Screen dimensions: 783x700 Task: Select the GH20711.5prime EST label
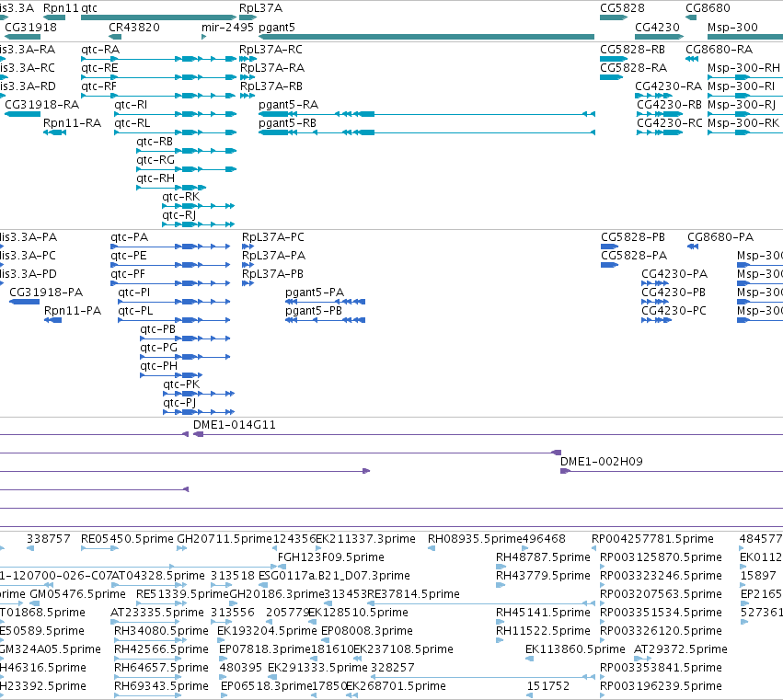coord(225,539)
